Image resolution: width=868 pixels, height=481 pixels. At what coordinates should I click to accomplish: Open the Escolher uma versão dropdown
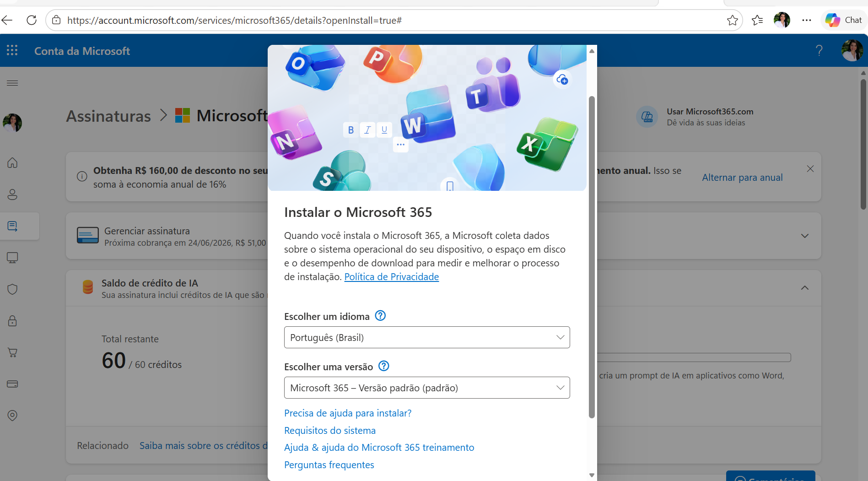click(x=427, y=388)
